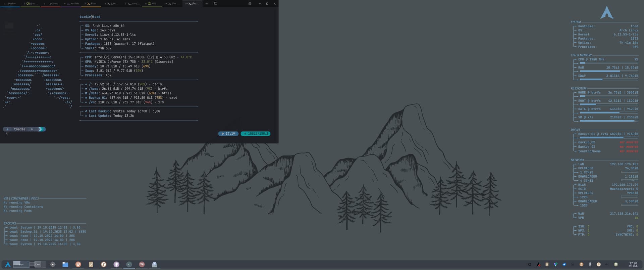This screenshot has width=644, height=270.
Task: Click the red VM icon in the taskbar
Action: pyautogui.click(x=142, y=265)
